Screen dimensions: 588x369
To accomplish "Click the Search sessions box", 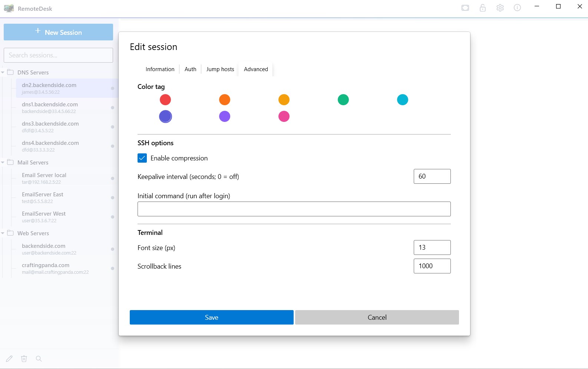I will pos(59,55).
